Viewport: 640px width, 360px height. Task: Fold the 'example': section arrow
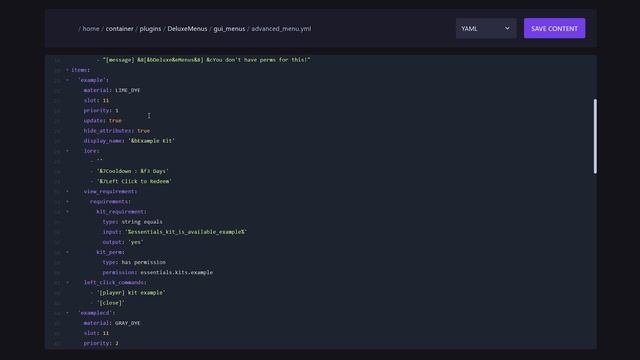[67, 80]
